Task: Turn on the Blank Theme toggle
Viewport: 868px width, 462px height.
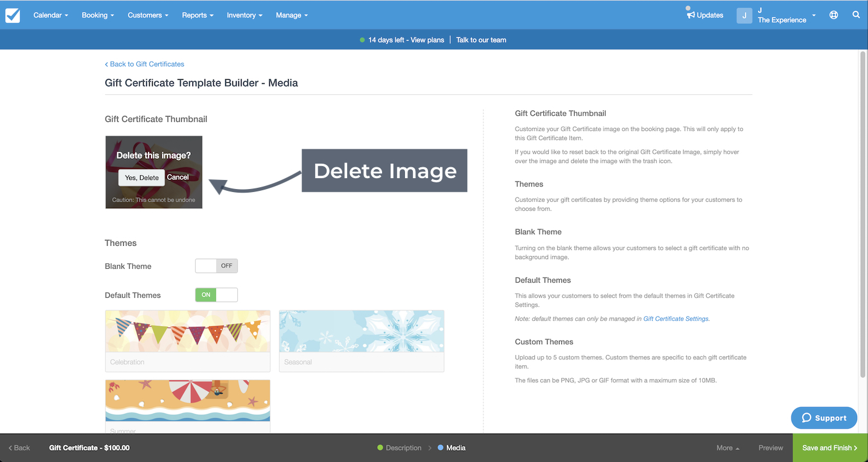Action: click(x=216, y=266)
